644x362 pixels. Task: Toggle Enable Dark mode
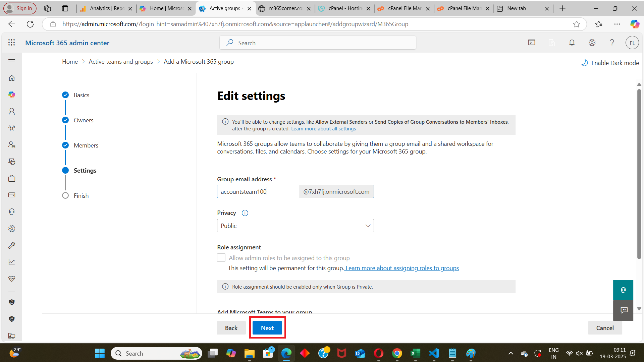tap(610, 63)
